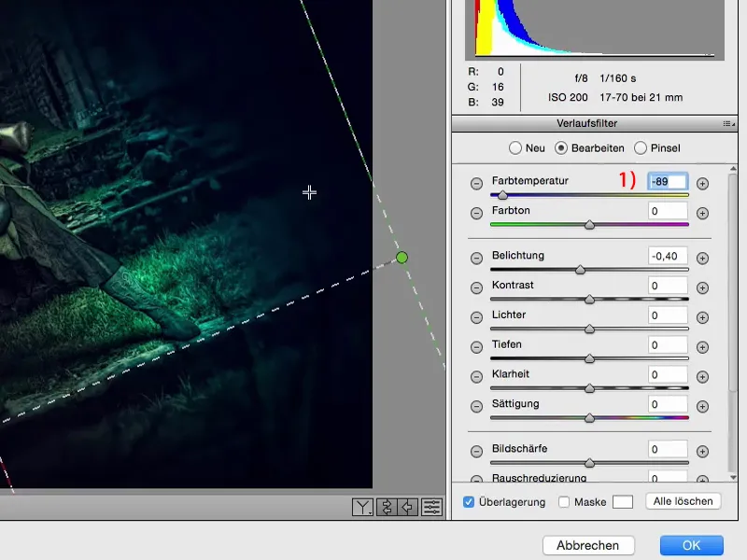Click the plus icon next to Sättigung
This screenshot has height=560, width=747.
coord(700,406)
